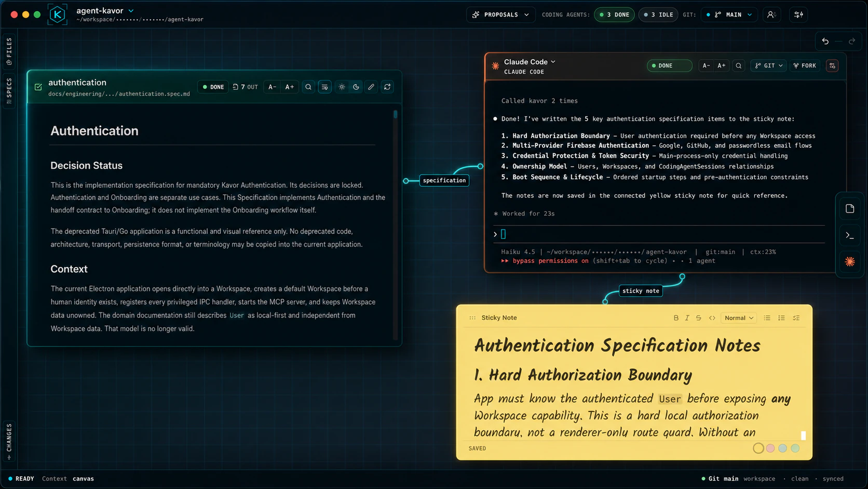Toggle the 3 DONE agents filter
868x489 pixels.
pos(615,15)
